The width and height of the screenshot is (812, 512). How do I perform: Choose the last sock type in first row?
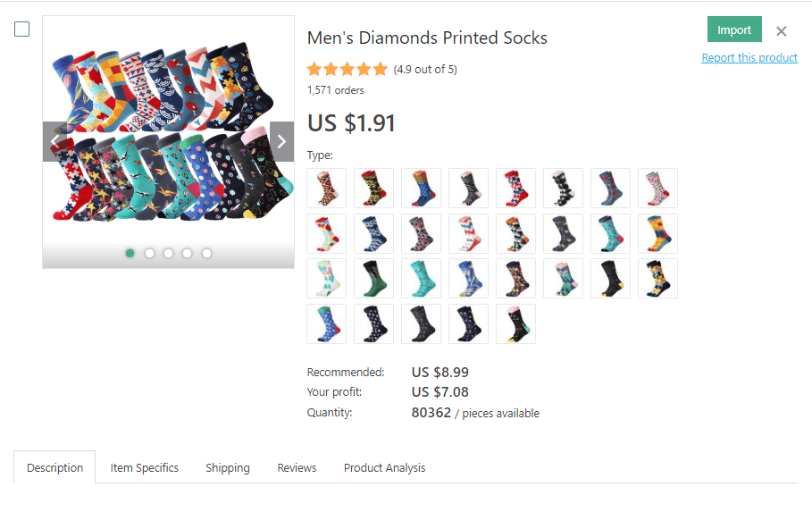[x=657, y=188]
